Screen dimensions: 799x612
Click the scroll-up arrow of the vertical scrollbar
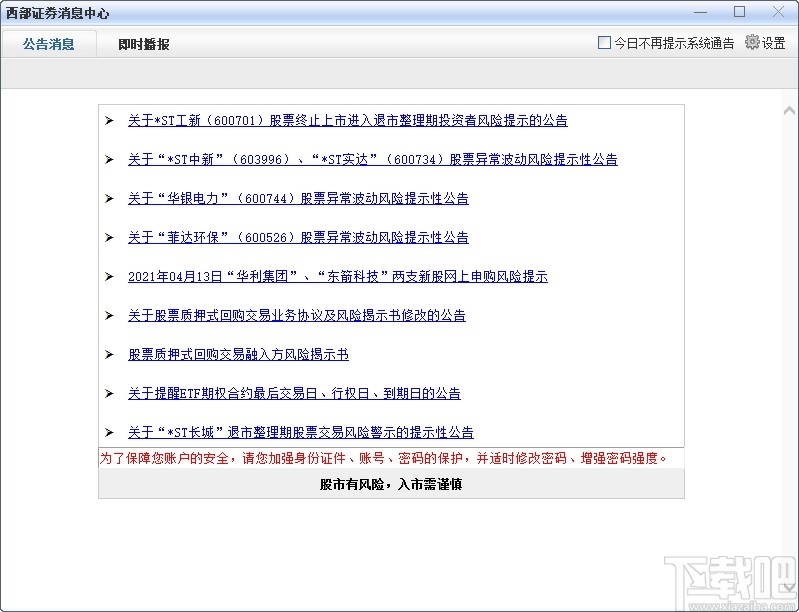click(x=789, y=110)
